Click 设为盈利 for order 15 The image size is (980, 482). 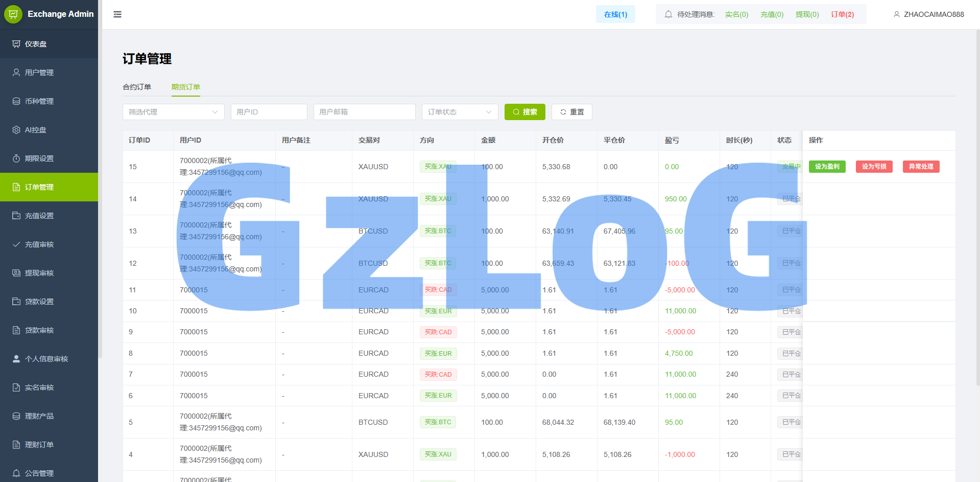point(827,167)
